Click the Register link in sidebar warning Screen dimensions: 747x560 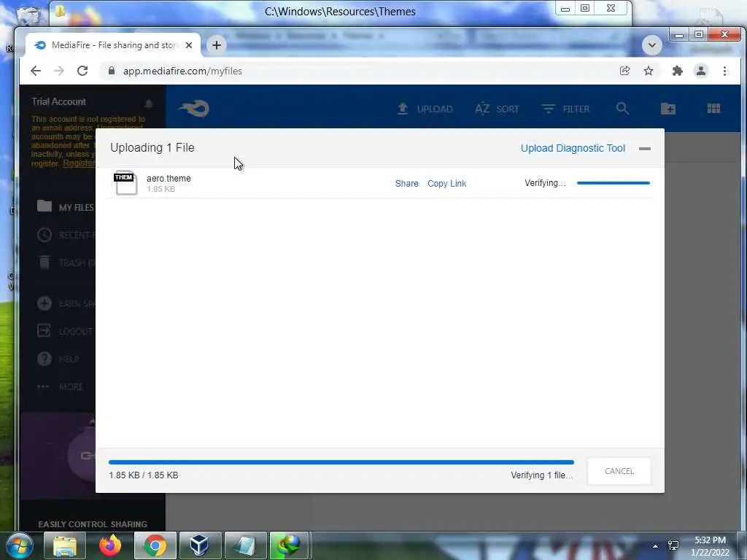(x=79, y=163)
